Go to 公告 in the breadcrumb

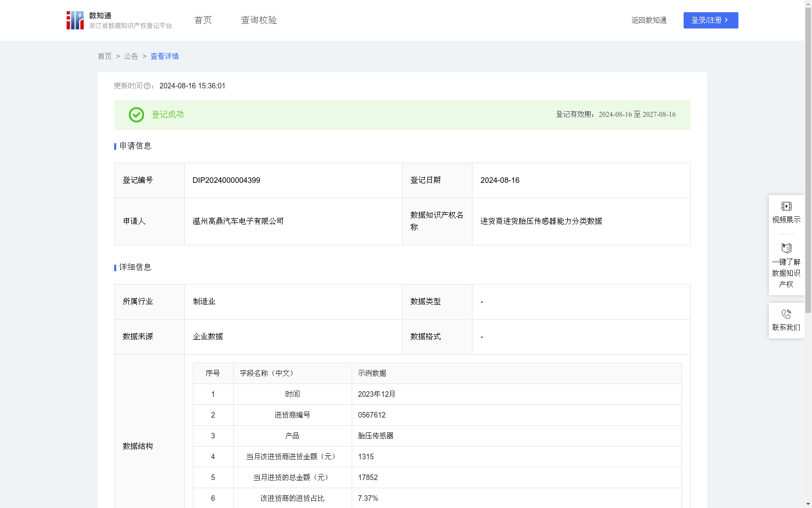[x=131, y=56]
